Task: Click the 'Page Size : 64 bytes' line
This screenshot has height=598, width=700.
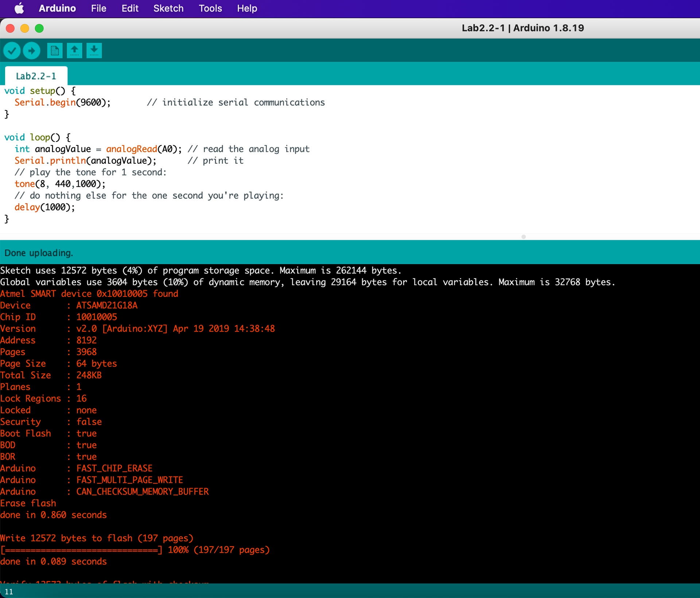Action: pyautogui.click(x=59, y=364)
